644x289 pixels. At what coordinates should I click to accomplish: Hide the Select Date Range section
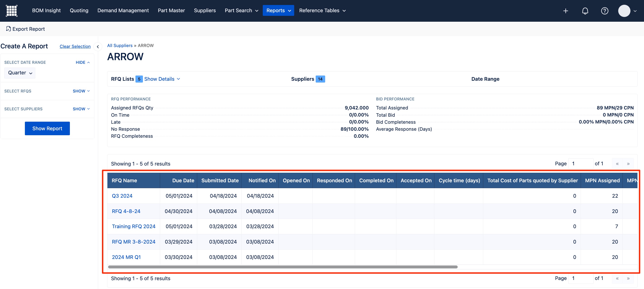[x=83, y=62]
